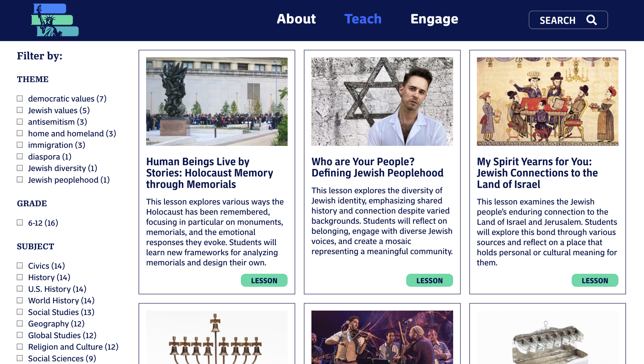Open the About menu
Screen dimensions: 644x364
click(296, 19)
